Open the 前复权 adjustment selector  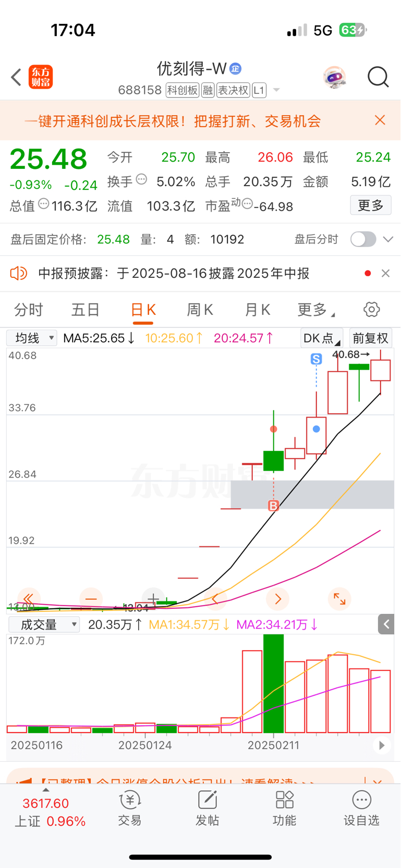[x=371, y=338]
